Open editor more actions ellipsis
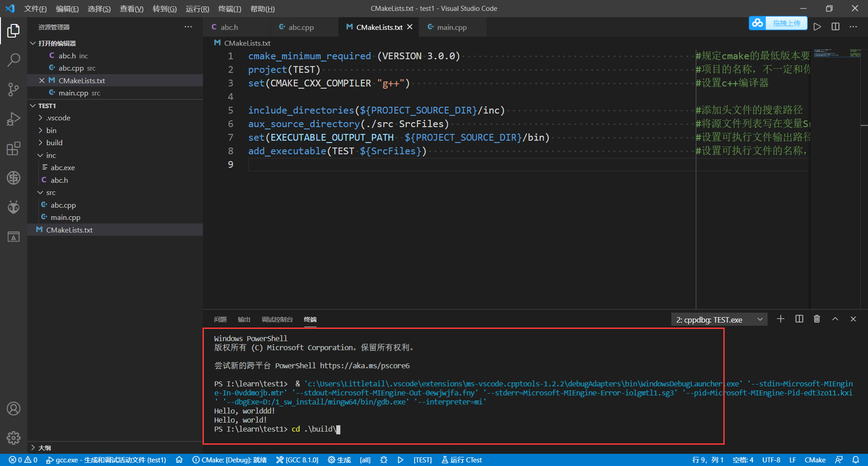868x466 pixels. tap(853, 27)
